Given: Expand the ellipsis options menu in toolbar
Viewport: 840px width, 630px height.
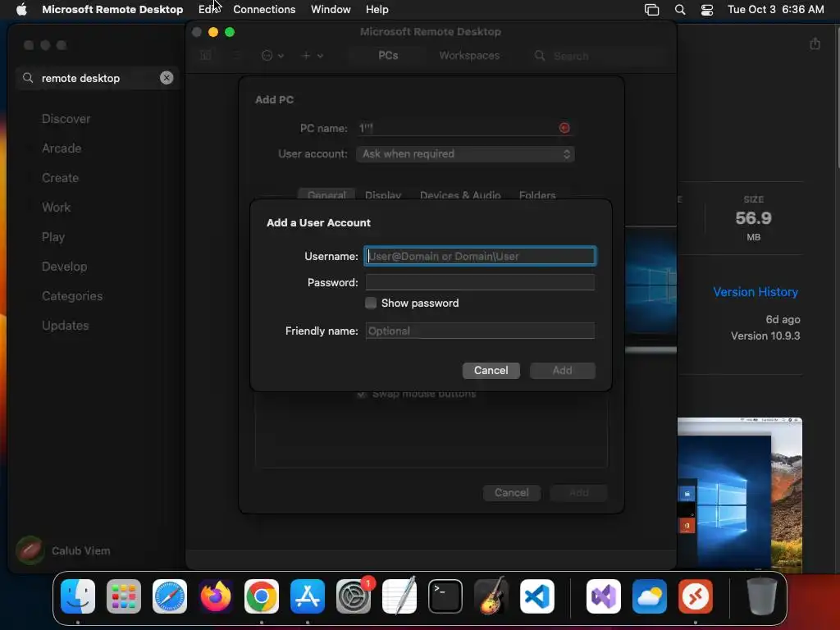Looking at the screenshot, I should point(272,56).
